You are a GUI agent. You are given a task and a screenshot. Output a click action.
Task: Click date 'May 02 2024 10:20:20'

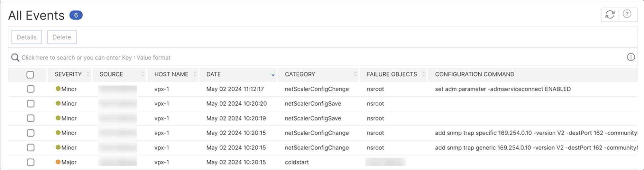pyautogui.click(x=236, y=104)
